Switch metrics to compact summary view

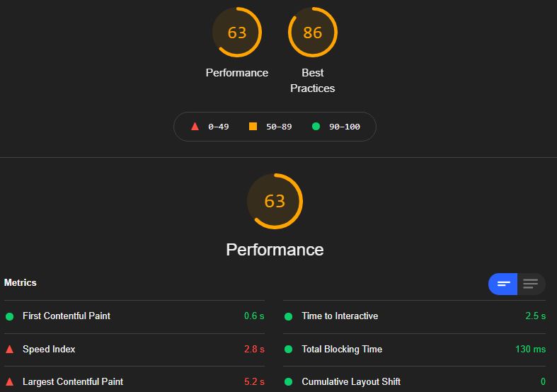point(503,284)
